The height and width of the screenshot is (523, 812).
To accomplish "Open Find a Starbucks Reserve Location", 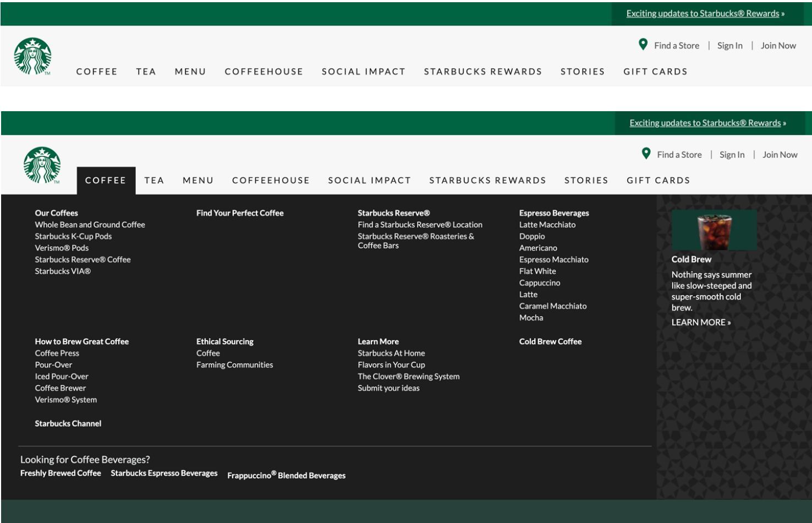I will [x=420, y=225].
